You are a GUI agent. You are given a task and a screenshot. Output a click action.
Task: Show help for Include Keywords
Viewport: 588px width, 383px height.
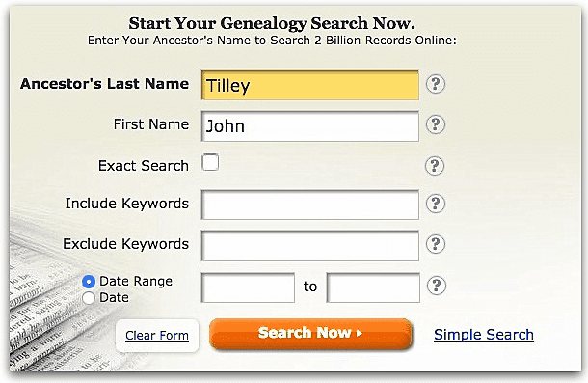(436, 204)
